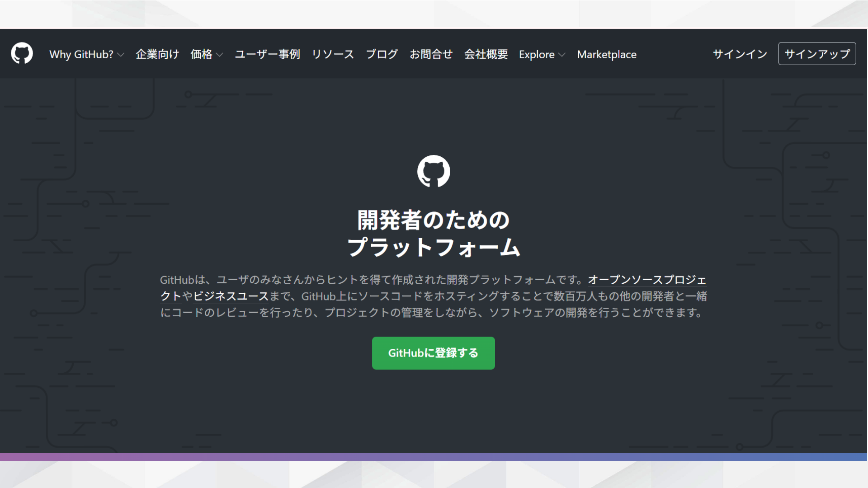The width and height of the screenshot is (868, 488).
Task: Select お問合せ contact menu item
Action: pyautogui.click(x=431, y=54)
